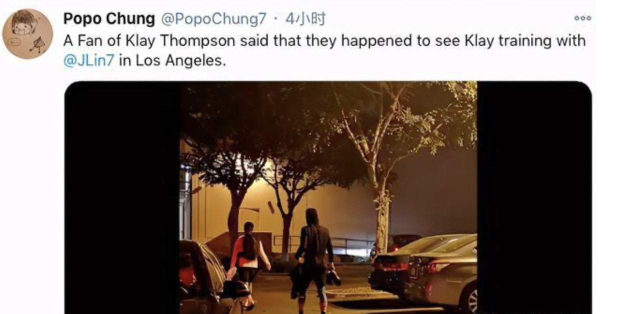Click the person in the red and white jacket
This screenshot has height=314, width=644.
pyautogui.click(x=248, y=262)
